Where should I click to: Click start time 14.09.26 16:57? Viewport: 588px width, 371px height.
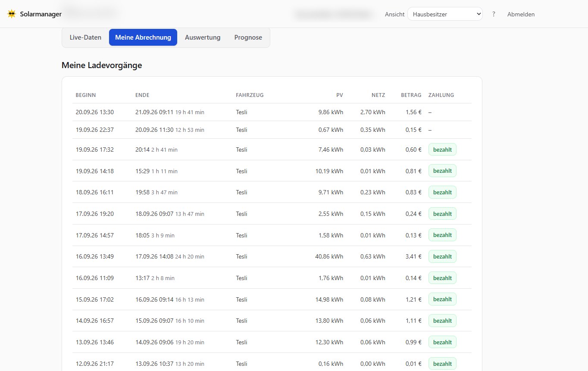click(x=95, y=321)
